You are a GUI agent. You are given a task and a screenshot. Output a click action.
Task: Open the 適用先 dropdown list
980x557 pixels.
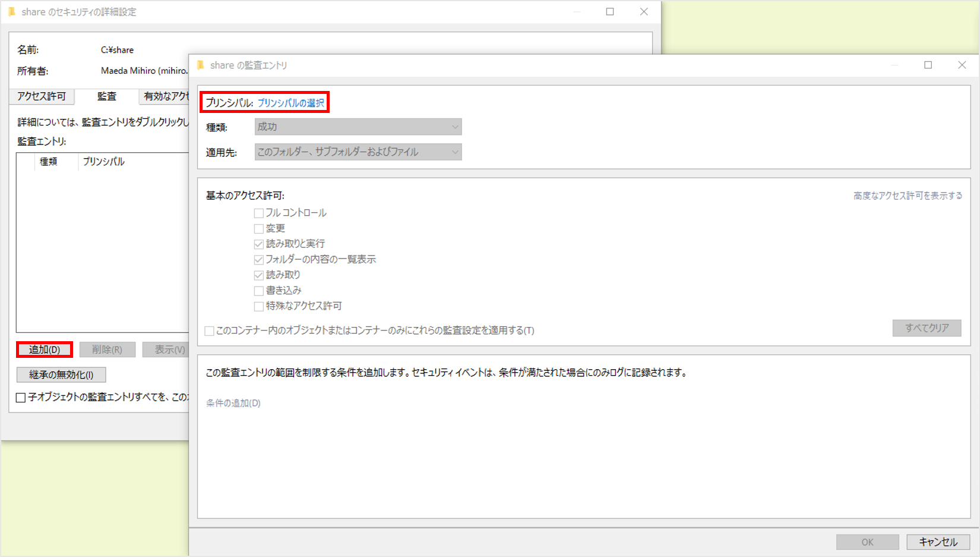(x=358, y=152)
